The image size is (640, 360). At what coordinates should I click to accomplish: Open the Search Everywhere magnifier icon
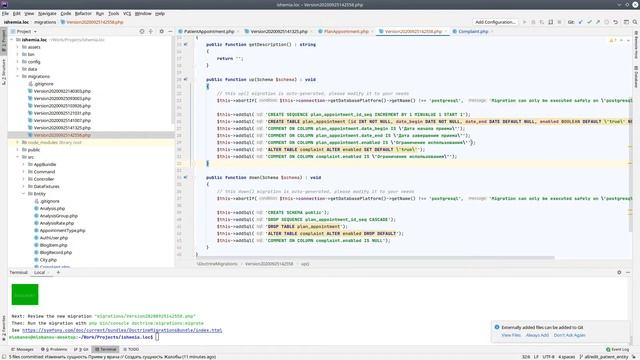click(635, 22)
